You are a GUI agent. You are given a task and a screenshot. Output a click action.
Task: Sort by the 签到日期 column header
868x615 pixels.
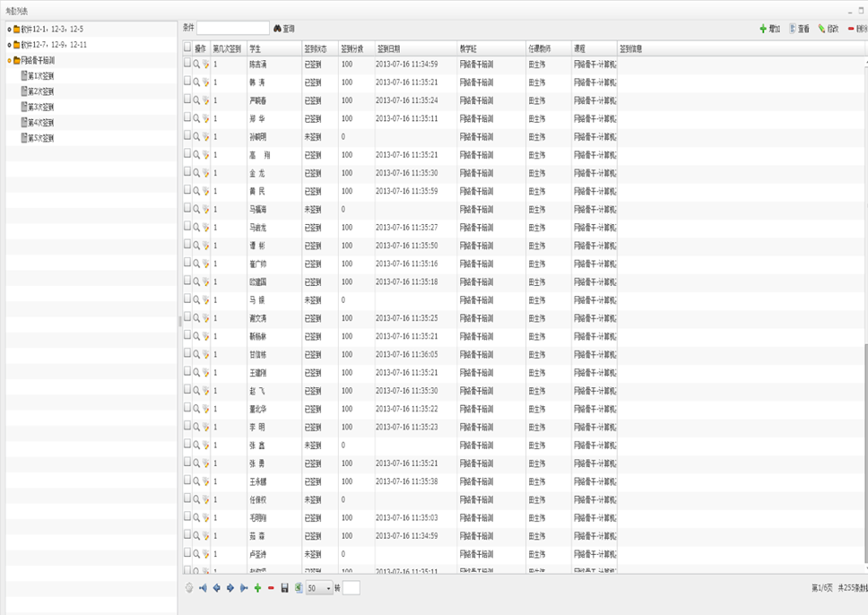416,48
